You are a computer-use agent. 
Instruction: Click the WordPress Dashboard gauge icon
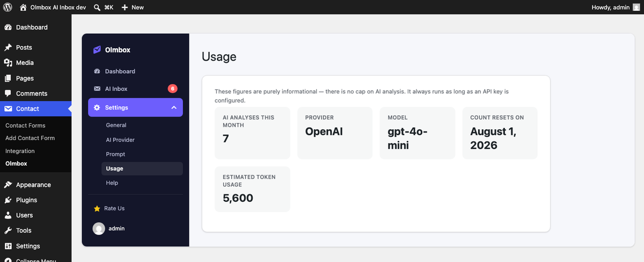pyautogui.click(x=8, y=27)
